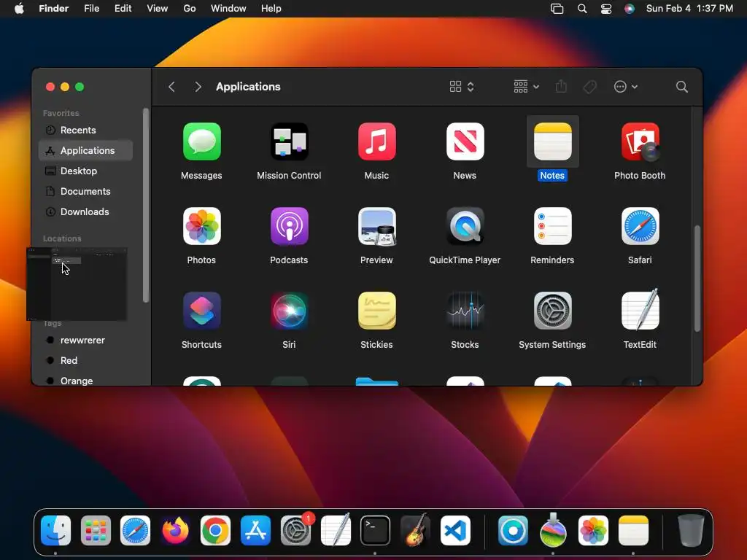
Task: Select the Preview app icon
Action: (377, 226)
